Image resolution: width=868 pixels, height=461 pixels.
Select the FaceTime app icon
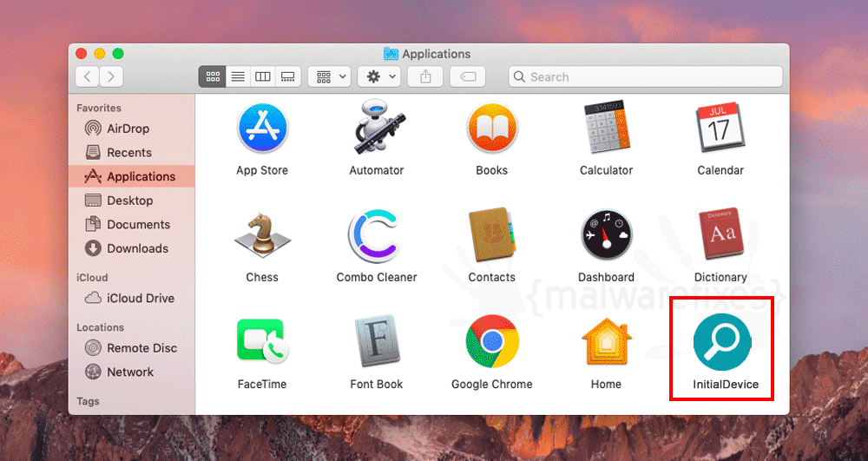click(262, 341)
